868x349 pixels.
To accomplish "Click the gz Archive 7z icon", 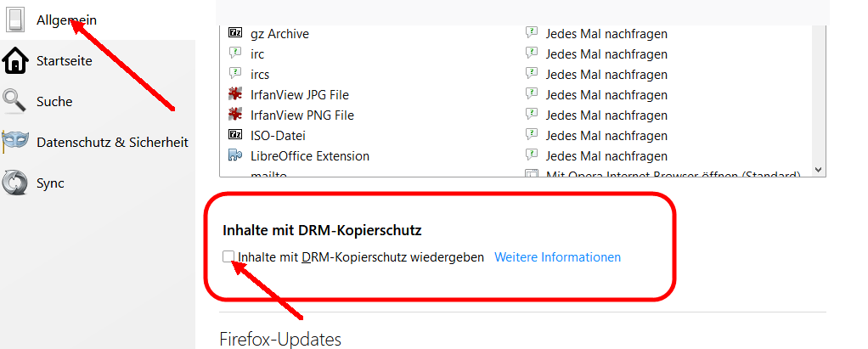I will click(235, 33).
